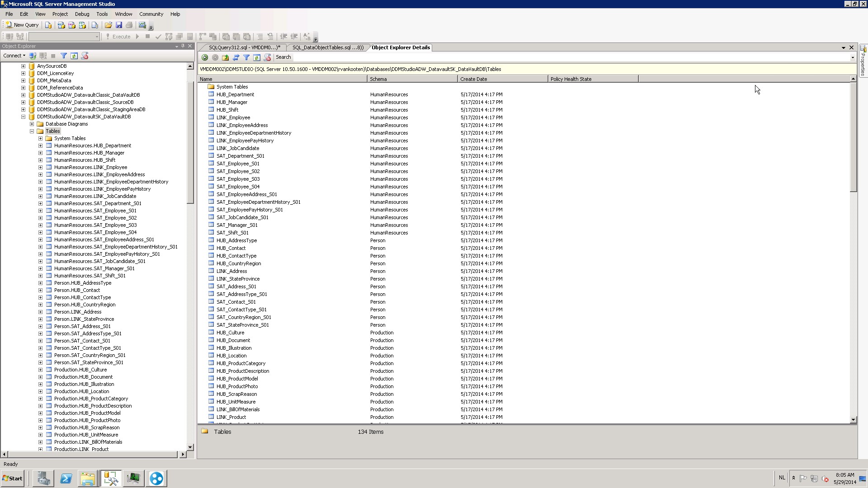This screenshot has width=868, height=488.
Task: Click into the Search box
Action: (x=571, y=57)
